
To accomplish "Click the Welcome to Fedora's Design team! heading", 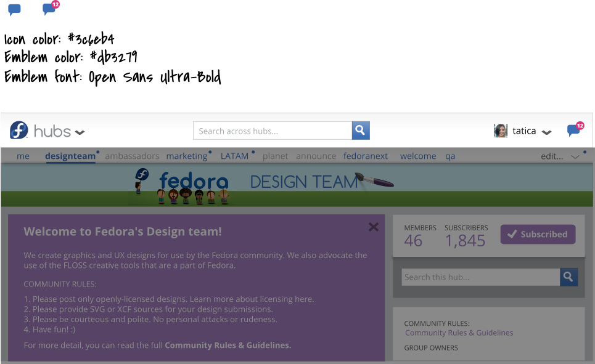I will click(x=123, y=232).
